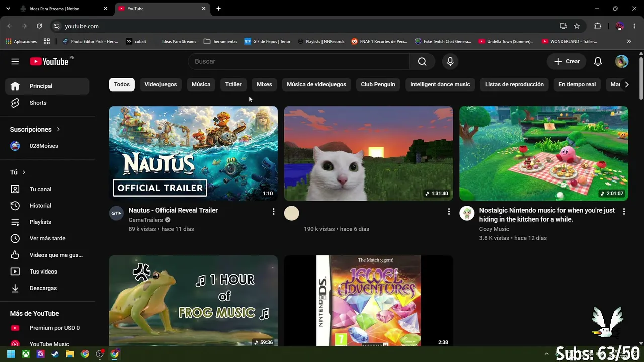Select the Intelligent dance music chip
The width and height of the screenshot is (644, 362).
pyautogui.click(x=440, y=84)
